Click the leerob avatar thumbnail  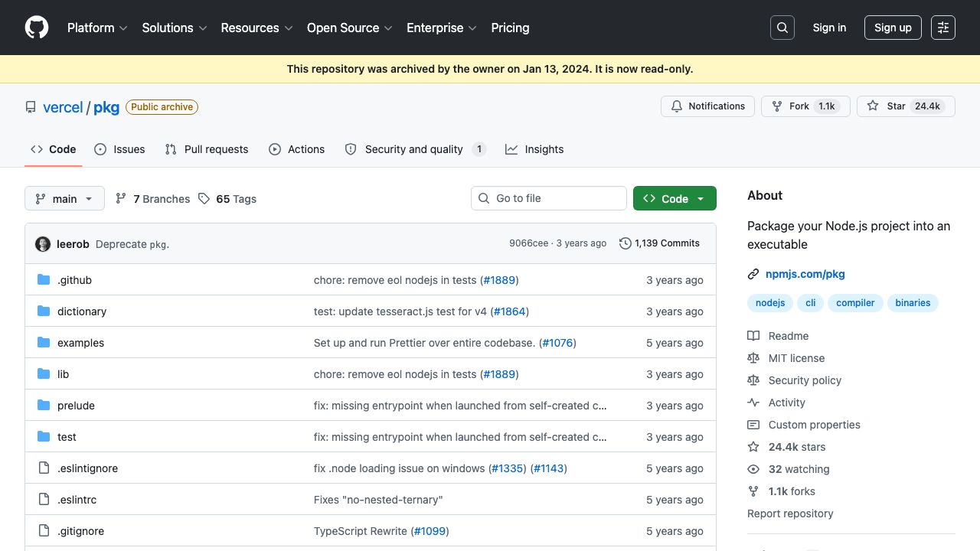43,244
